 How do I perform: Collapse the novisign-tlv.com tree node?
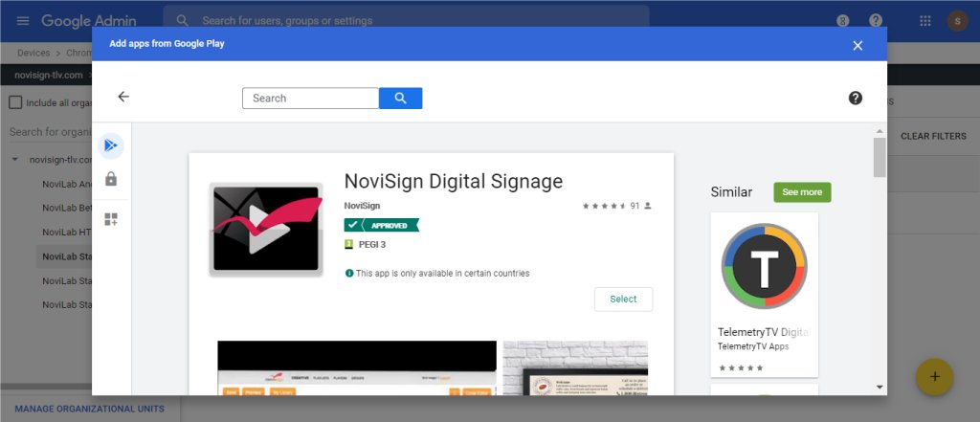15,160
